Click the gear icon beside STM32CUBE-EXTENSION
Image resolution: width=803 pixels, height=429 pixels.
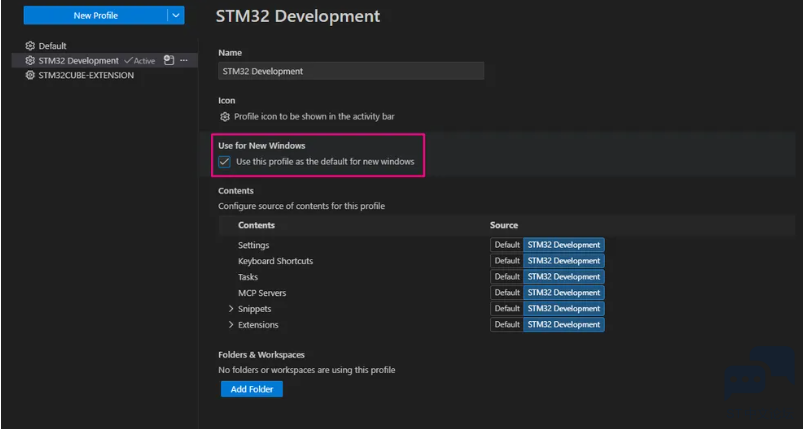pyautogui.click(x=30, y=75)
